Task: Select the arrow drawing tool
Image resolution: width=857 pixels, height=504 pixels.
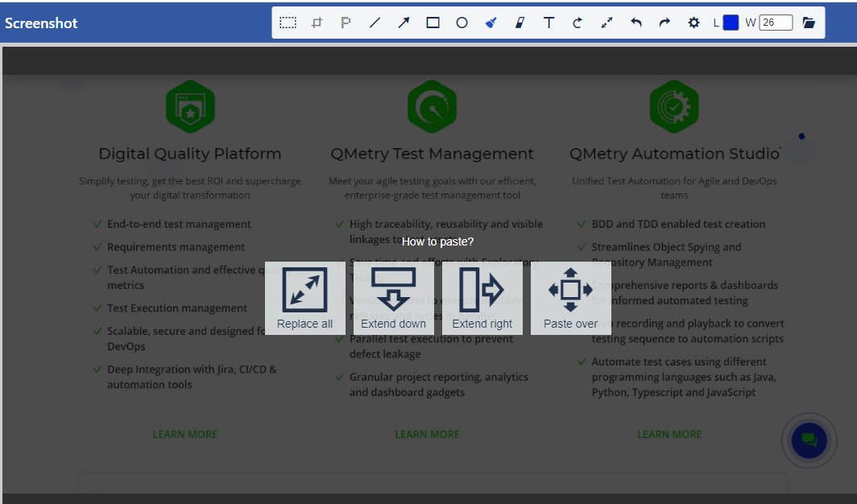Action: click(404, 23)
